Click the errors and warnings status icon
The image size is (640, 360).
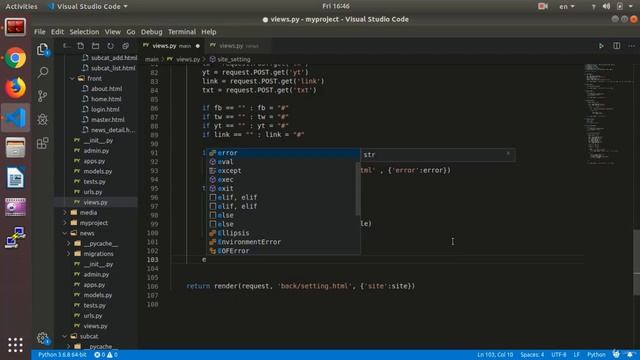pos(106,355)
